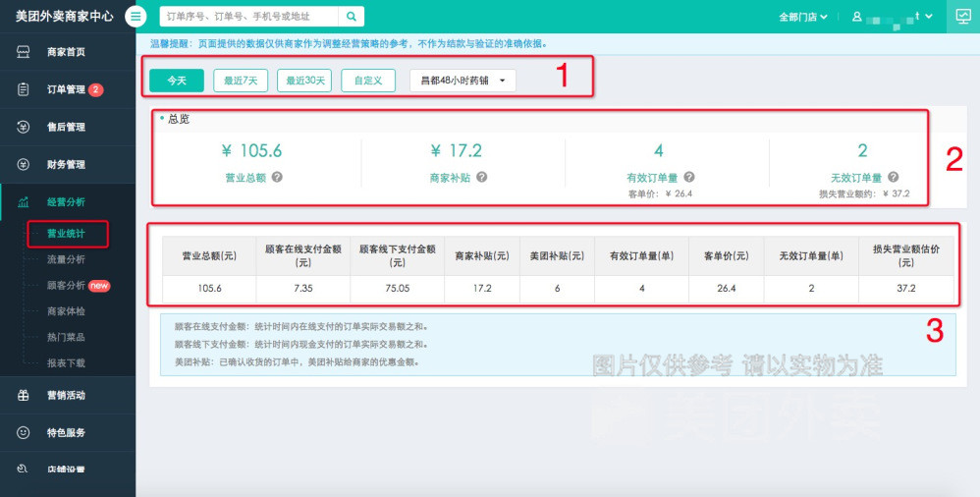Screen dimensions: 980x497
Task: Choose the 最近30天 date range
Action: point(304,81)
